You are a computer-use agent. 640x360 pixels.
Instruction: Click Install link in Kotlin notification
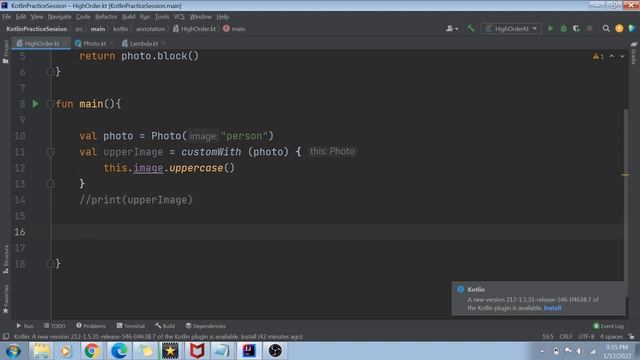click(x=552, y=308)
